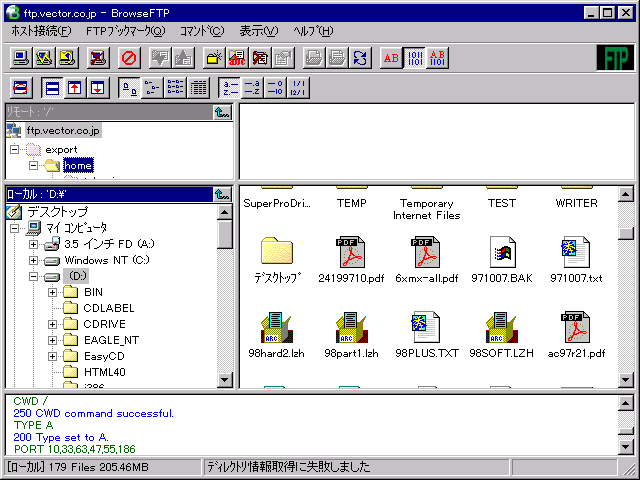
Task: Expand the 3.5 インチ FD (A:) drive
Action: pos(33,244)
